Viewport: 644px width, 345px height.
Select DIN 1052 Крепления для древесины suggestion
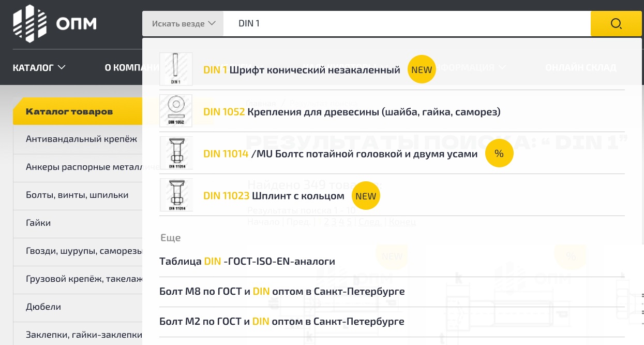(352, 111)
